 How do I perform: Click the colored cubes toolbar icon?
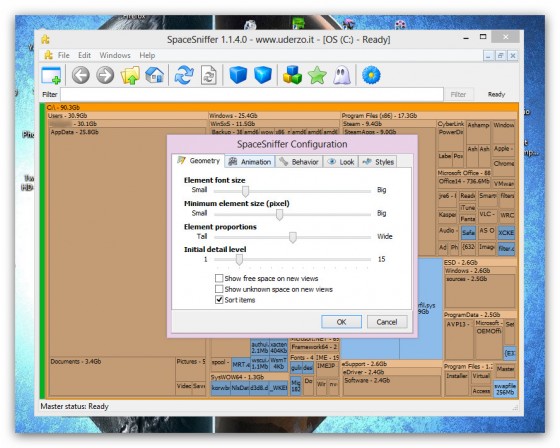[292, 75]
